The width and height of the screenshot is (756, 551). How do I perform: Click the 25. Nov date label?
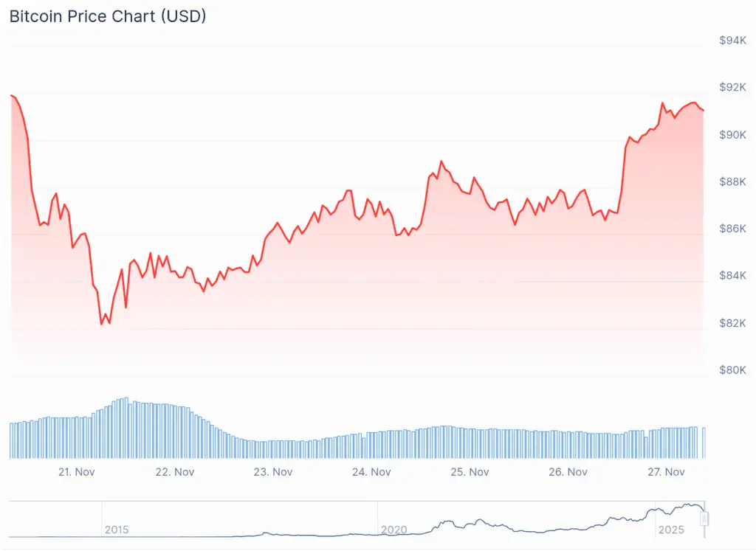pyautogui.click(x=470, y=472)
